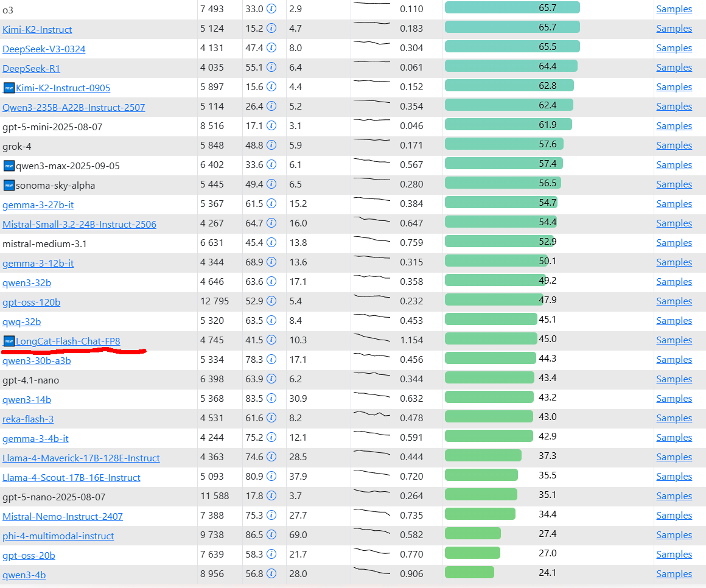Click the info icon in the gpt-oss-20b row

click(271, 555)
